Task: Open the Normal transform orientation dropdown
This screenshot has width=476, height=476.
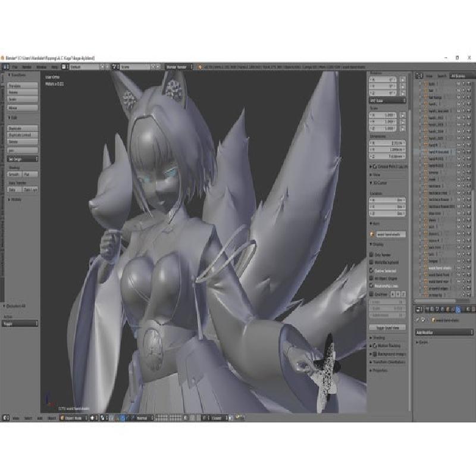Action: [x=144, y=418]
